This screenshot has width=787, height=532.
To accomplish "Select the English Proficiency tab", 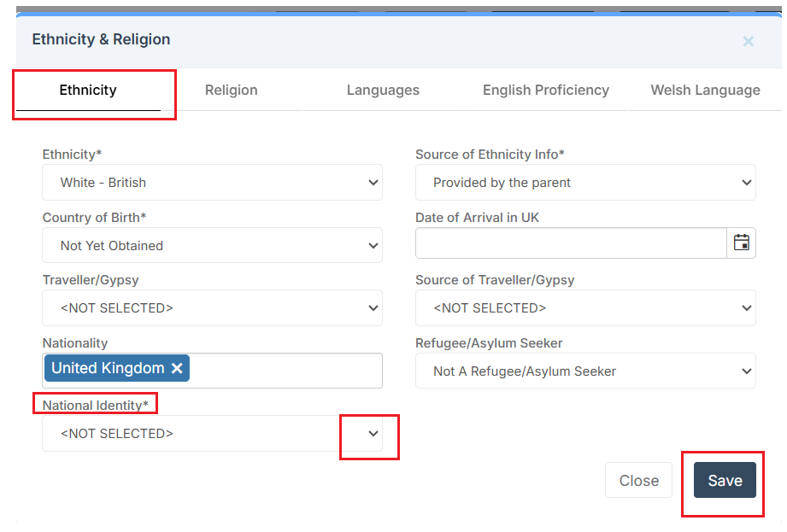I will (545, 90).
